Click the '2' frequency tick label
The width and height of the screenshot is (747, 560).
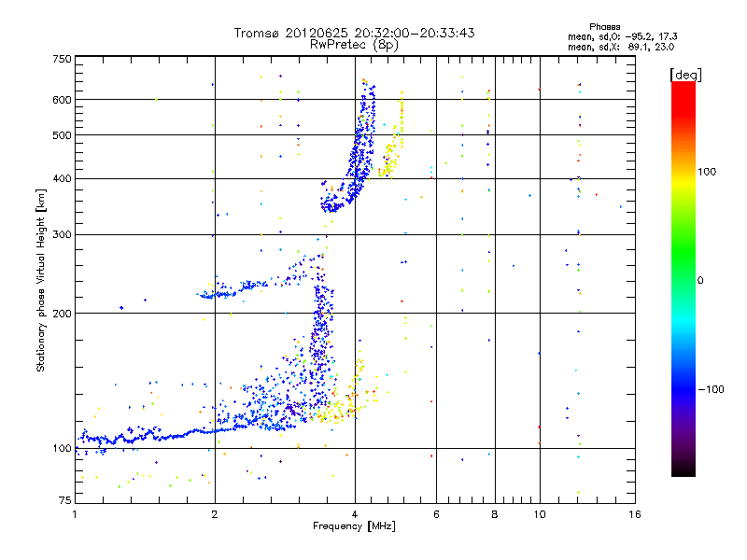215,514
